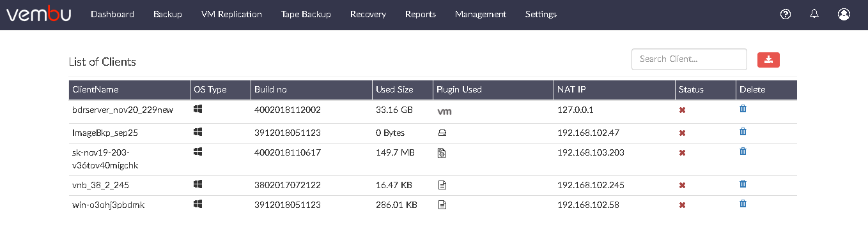This screenshot has width=868, height=236.
Task: Delete client sk-nov19-203-v36tov40migchk with trash icon
Action: click(x=743, y=152)
